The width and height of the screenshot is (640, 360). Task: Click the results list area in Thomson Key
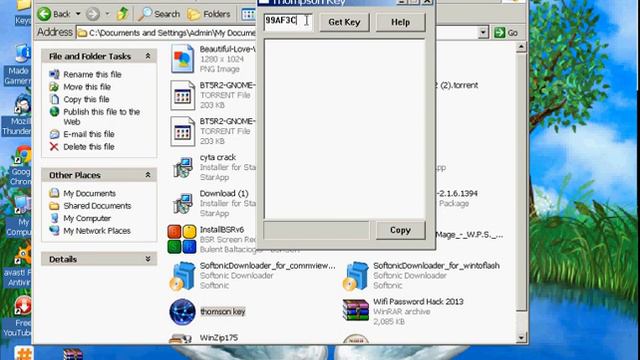(x=344, y=129)
